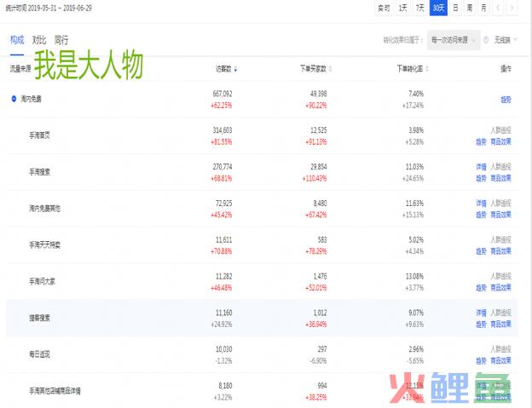Viewport: 532px width, 408px height.
Task: Click the 统计时间 2019-05-31 ~ 2019-06-29 date range
Action: 49,9
